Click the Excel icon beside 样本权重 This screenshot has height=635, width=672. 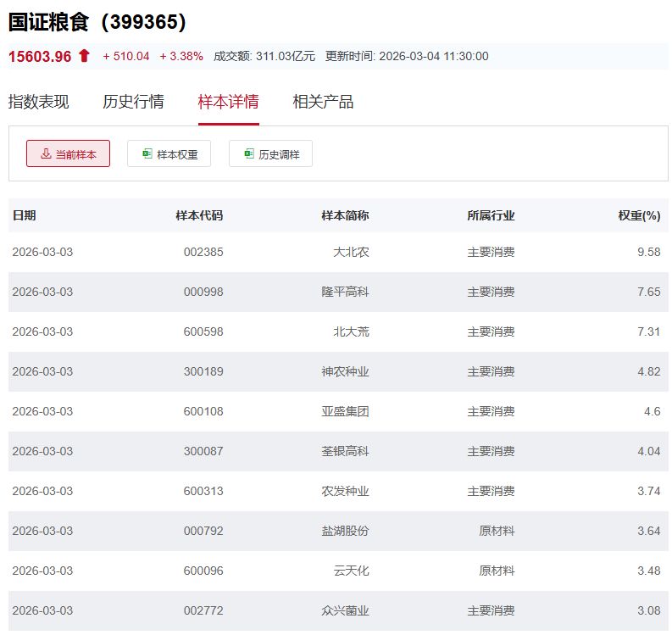click(x=147, y=154)
